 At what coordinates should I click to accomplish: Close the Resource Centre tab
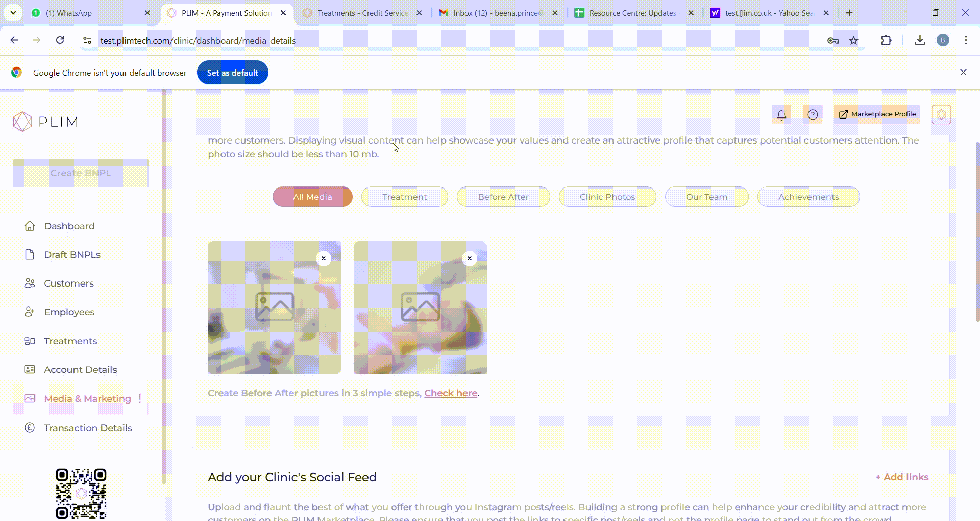(691, 13)
